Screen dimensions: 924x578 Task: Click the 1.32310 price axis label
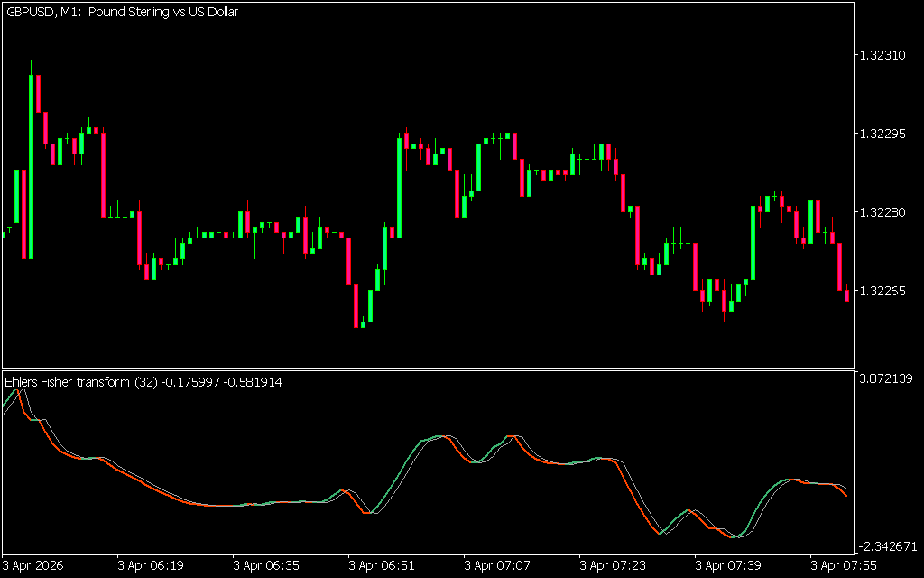pyautogui.click(x=882, y=55)
